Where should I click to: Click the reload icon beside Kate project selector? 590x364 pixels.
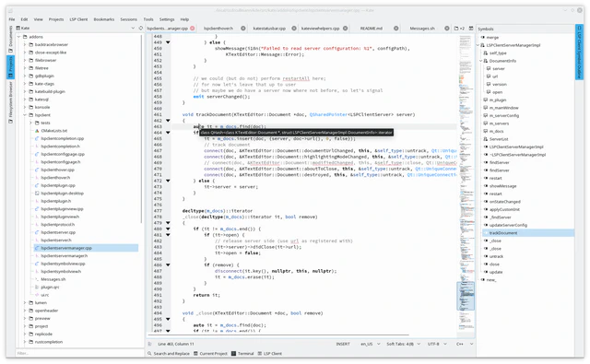pyautogui.click(x=141, y=29)
